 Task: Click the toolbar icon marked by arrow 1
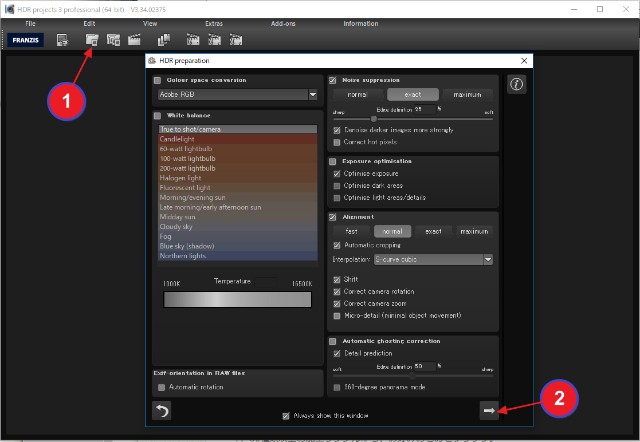coord(91,41)
